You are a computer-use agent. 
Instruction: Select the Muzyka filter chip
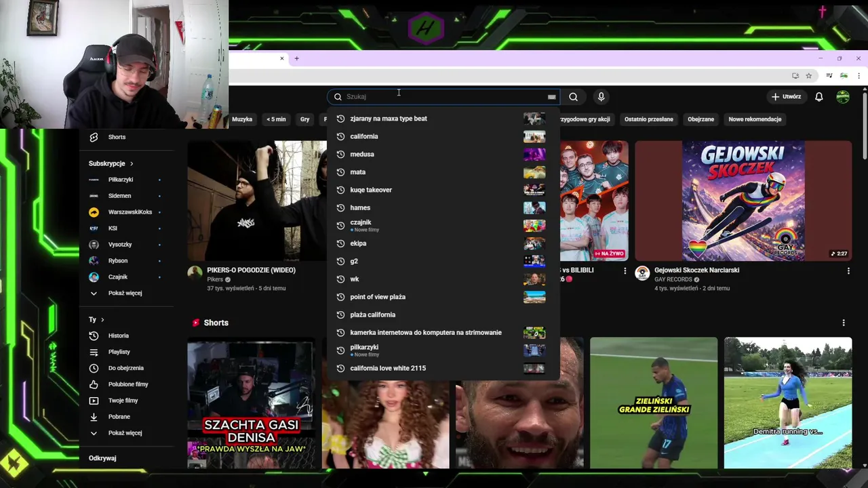[x=242, y=119]
